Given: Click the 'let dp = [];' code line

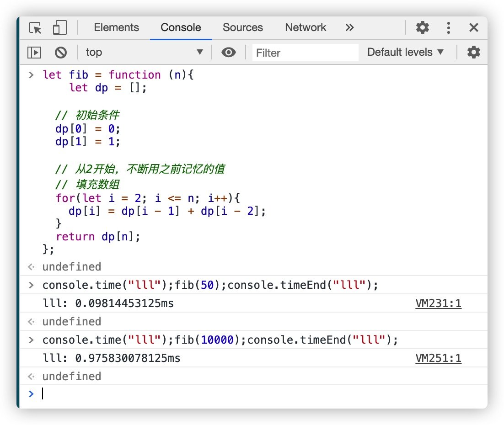Looking at the screenshot, I should pyautogui.click(x=107, y=88).
